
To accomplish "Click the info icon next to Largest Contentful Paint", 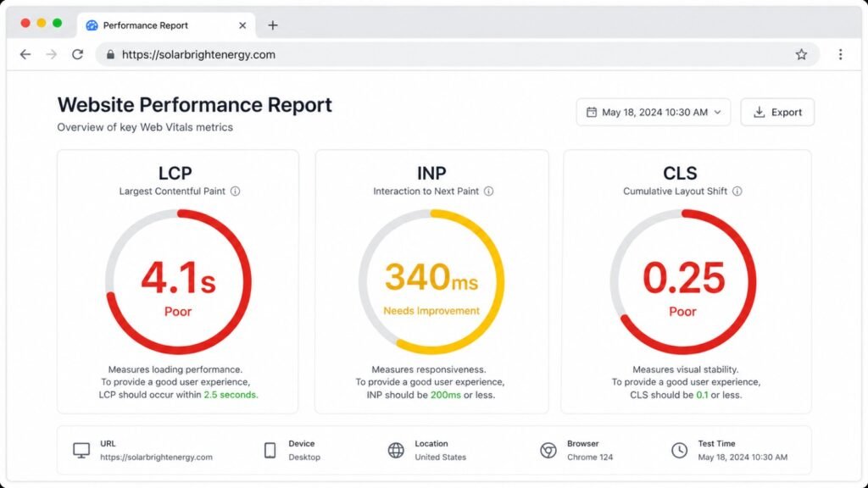I will pyautogui.click(x=236, y=191).
